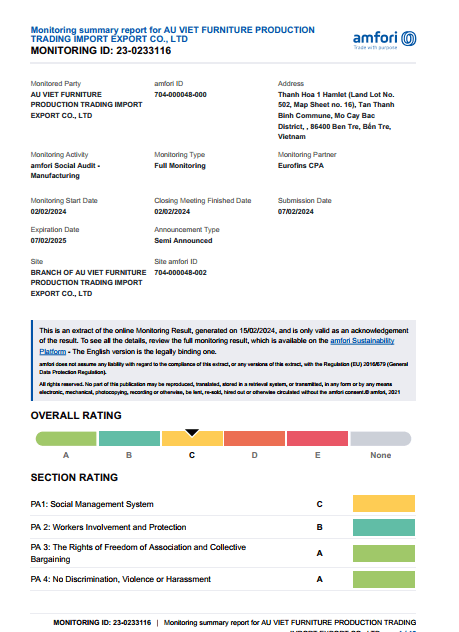The width and height of the screenshot is (459, 632).
Task: Click the letter A rating for PA 4
Action: (320, 579)
